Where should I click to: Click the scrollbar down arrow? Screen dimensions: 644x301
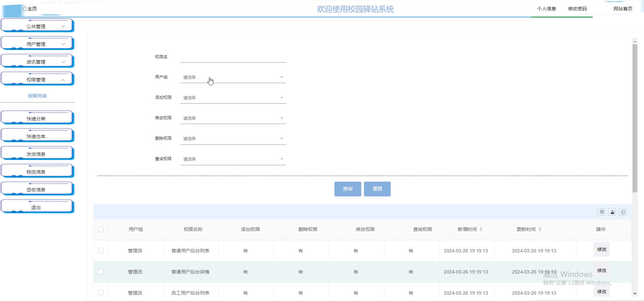tap(635, 294)
